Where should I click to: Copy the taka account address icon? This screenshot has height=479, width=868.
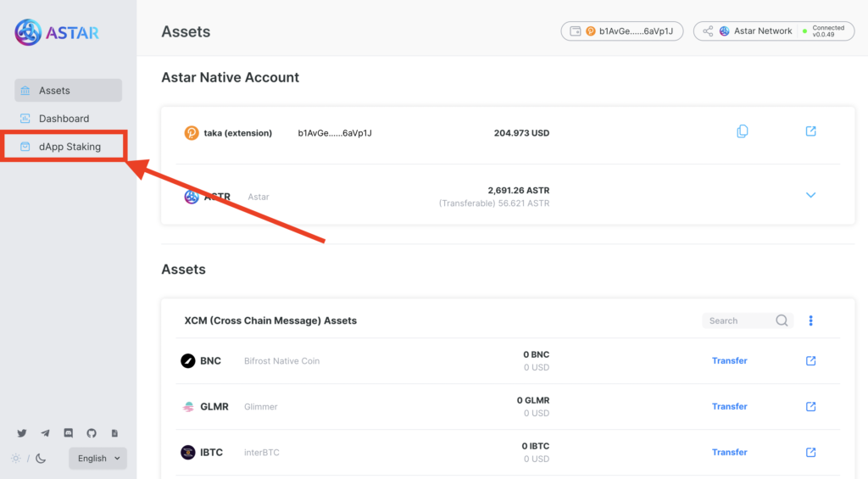click(x=743, y=131)
